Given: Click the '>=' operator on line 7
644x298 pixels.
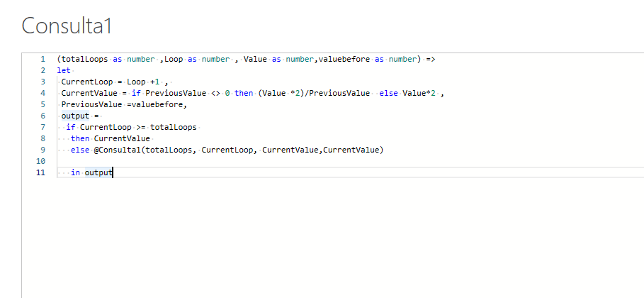Looking at the screenshot, I should pyautogui.click(x=140, y=127).
